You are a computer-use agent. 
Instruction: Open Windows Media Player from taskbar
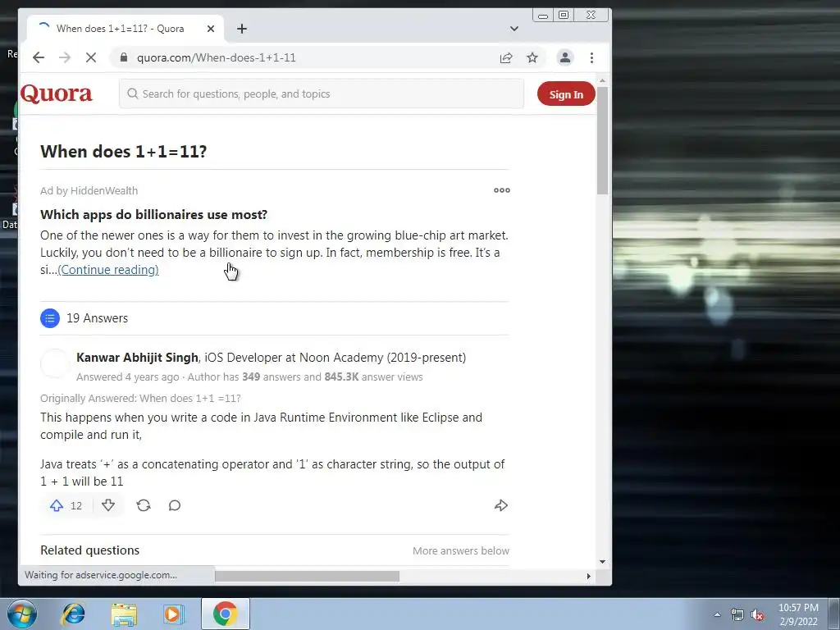[x=174, y=614]
